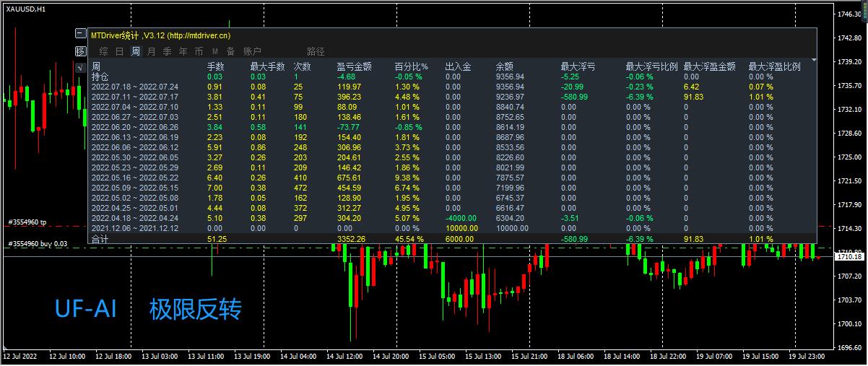Select the 持仓 open-positions row label
The width and height of the screenshot is (868, 366).
(x=100, y=76)
